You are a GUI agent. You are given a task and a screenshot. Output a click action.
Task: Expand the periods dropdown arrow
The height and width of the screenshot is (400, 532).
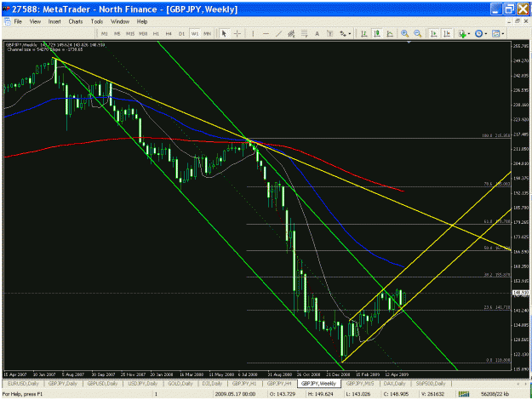click(486, 33)
